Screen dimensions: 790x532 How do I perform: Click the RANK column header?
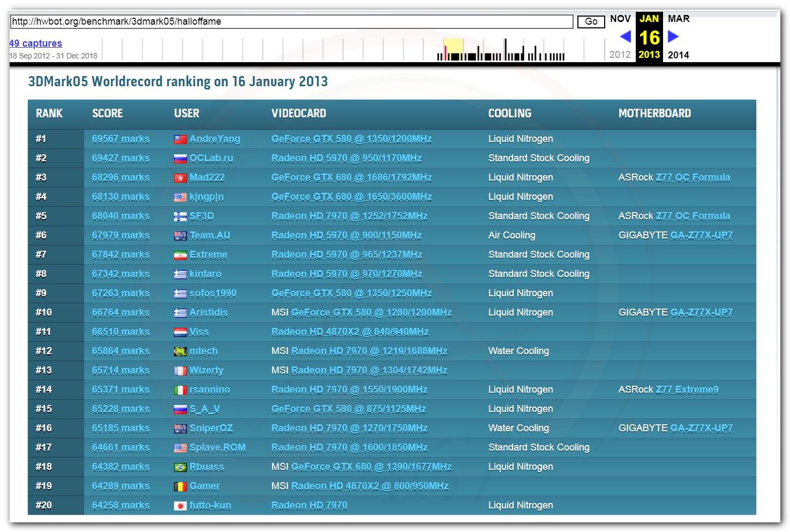tap(49, 114)
